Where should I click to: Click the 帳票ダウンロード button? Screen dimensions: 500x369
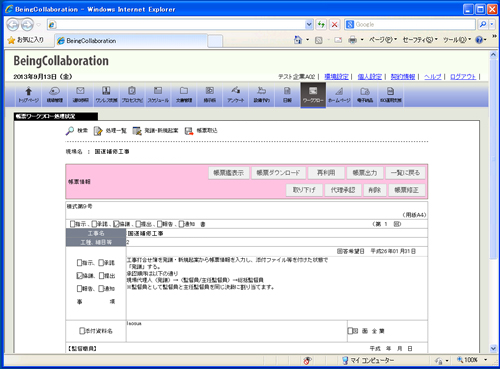(x=278, y=173)
